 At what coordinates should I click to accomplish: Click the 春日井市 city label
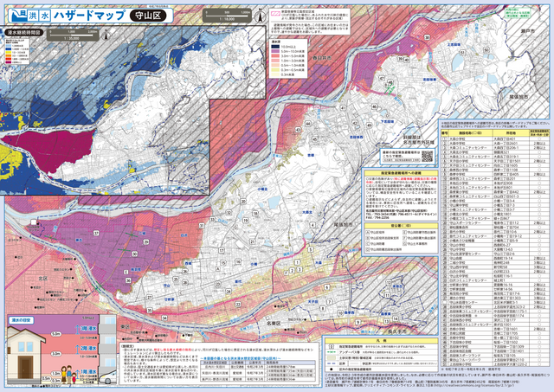322,58
